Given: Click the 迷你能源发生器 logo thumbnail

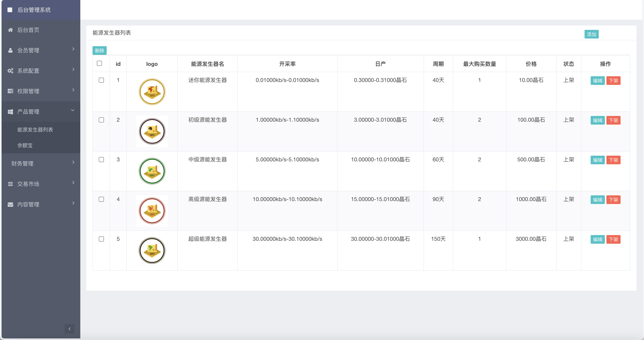Looking at the screenshot, I should [152, 92].
